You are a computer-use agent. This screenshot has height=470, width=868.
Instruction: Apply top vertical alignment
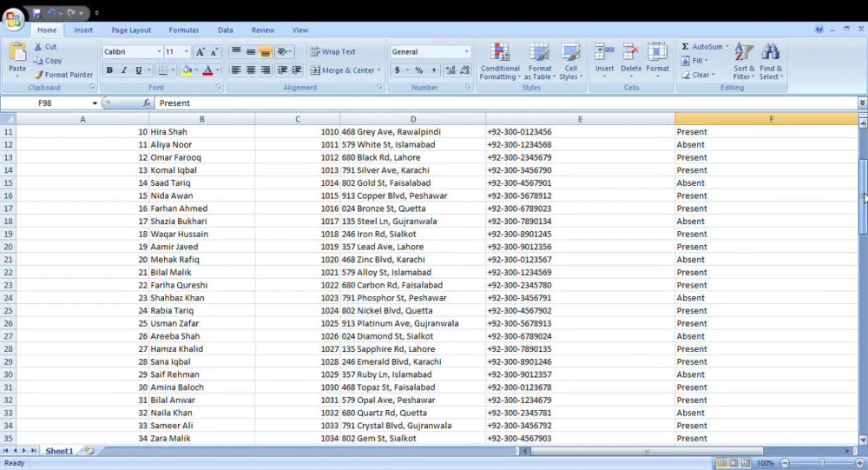(x=236, y=51)
